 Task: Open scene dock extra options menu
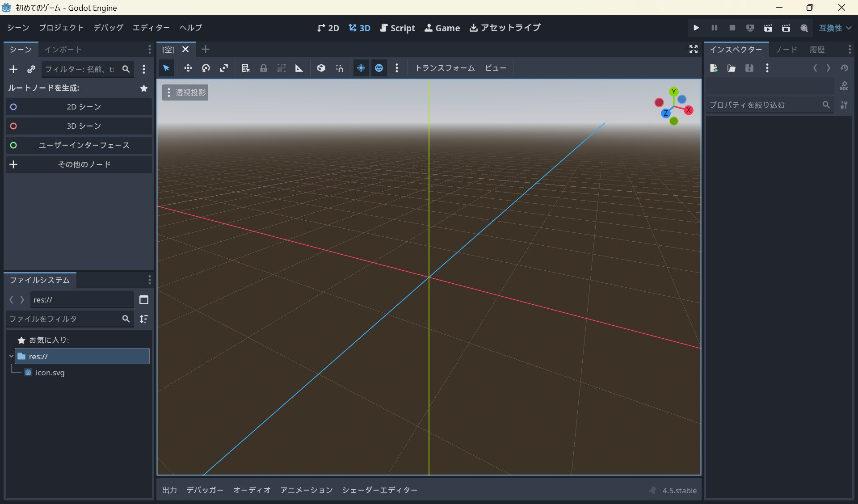tap(144, 69)
